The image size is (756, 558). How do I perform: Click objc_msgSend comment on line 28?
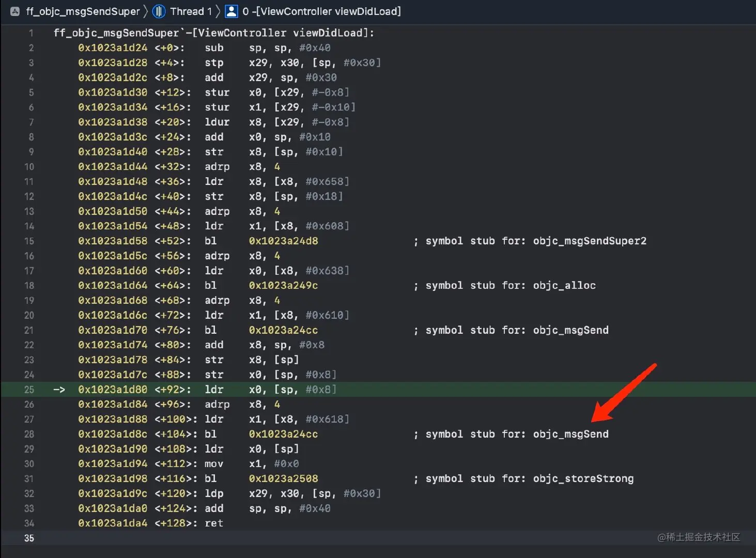tap(571, 435)
